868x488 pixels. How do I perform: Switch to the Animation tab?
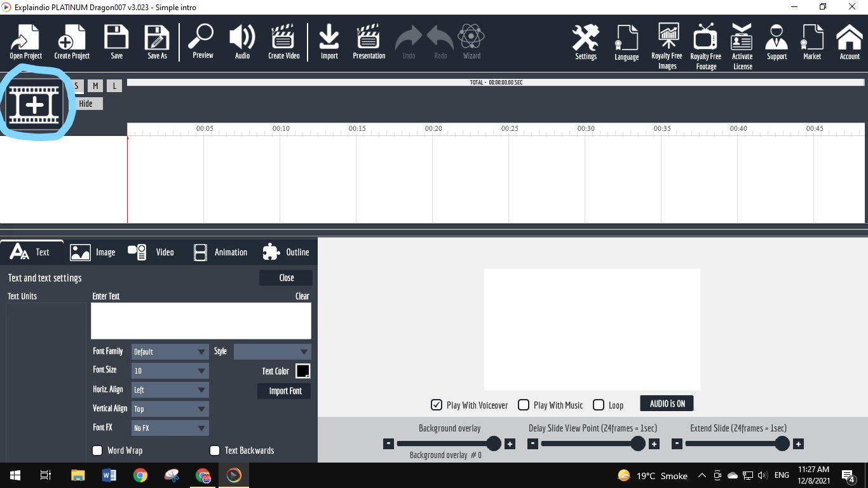[x=220, y=252]
